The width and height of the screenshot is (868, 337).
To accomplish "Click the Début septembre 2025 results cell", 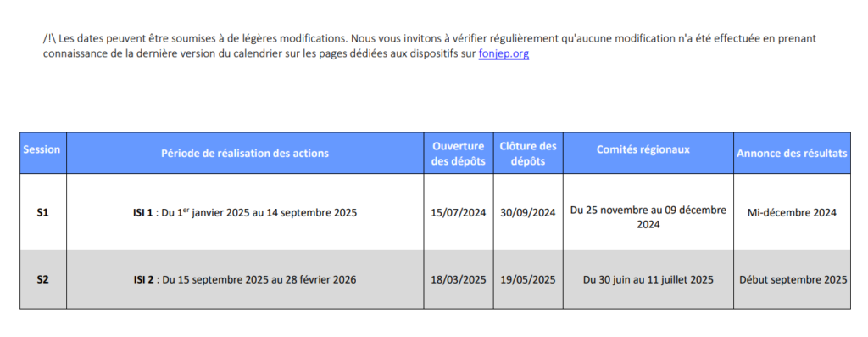I will click(793, 280).
